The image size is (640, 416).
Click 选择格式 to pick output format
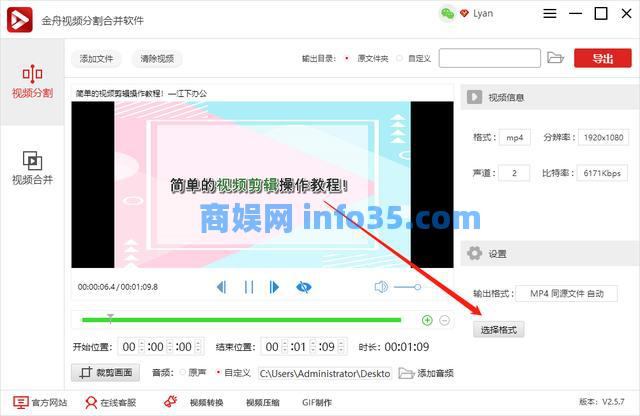click(x=499, y=329)
